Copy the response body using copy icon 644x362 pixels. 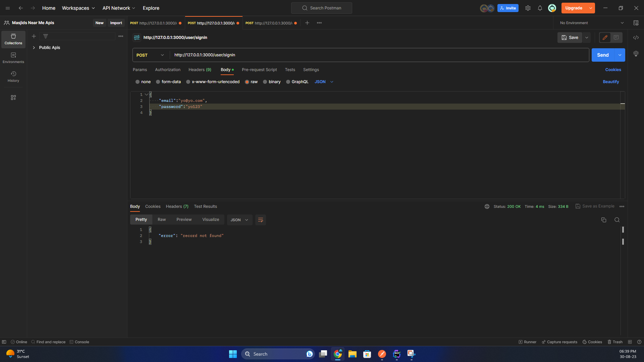[x=604, y=220]
